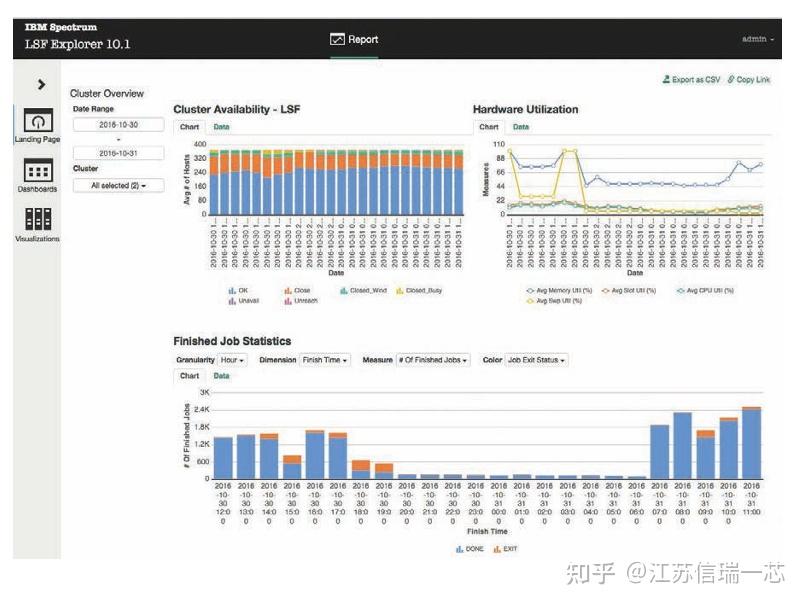Switch to the Chart tab under Finished Job Statistics
This screenshot has height=605, width=805.
190,377
